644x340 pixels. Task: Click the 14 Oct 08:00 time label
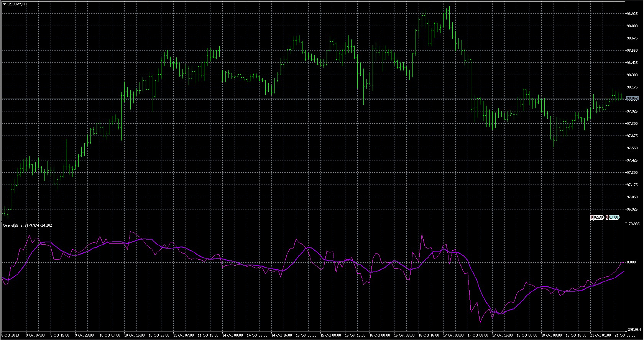[257, 335]
